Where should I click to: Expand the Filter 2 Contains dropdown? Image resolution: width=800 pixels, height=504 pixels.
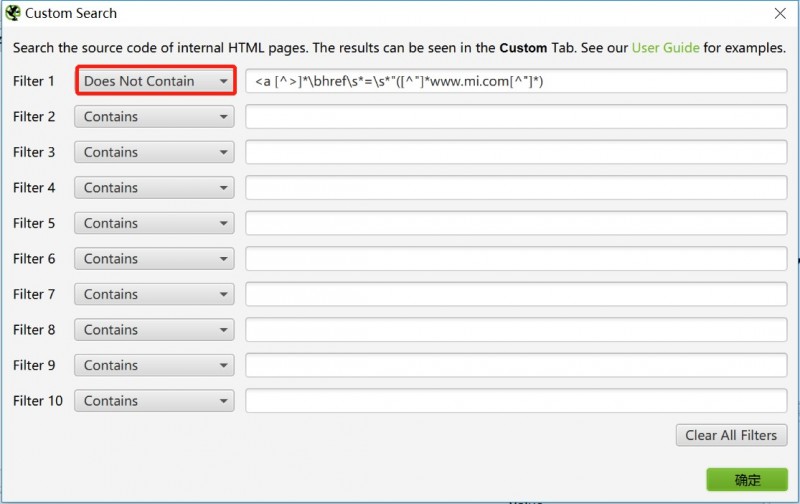tap(154, 117)
